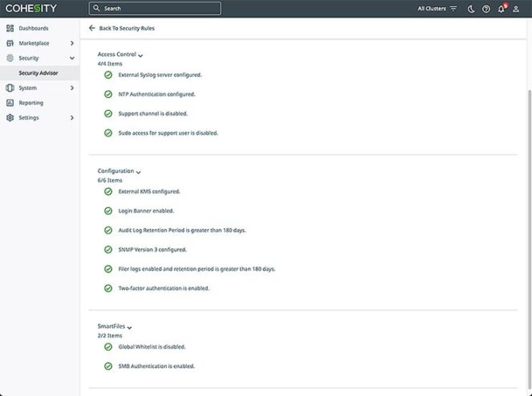Click the Cohesity logo
The width and height of the screenshot is (532, 396).
[30, 9]
